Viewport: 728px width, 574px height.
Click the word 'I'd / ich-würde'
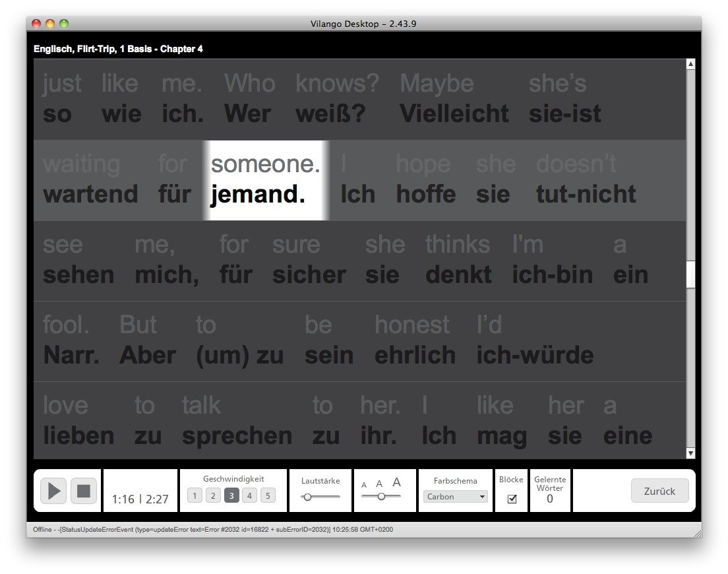click(x=535, y=340)
